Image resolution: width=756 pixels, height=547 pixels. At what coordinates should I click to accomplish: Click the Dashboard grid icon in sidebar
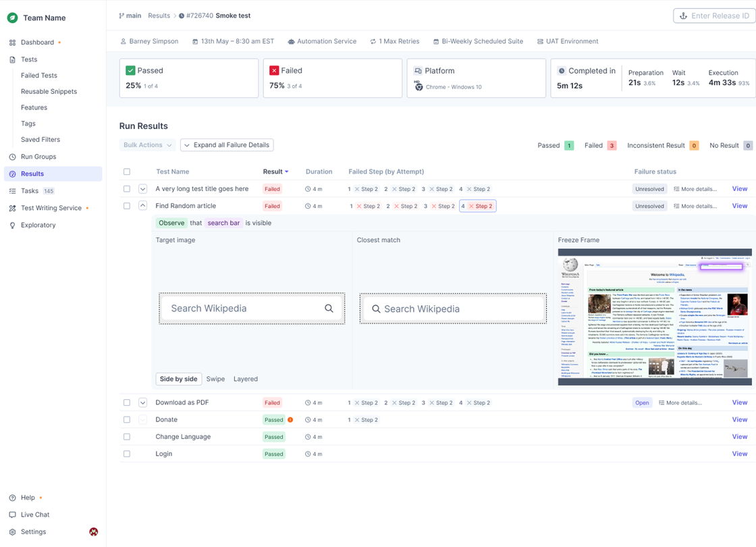[12, 43]
